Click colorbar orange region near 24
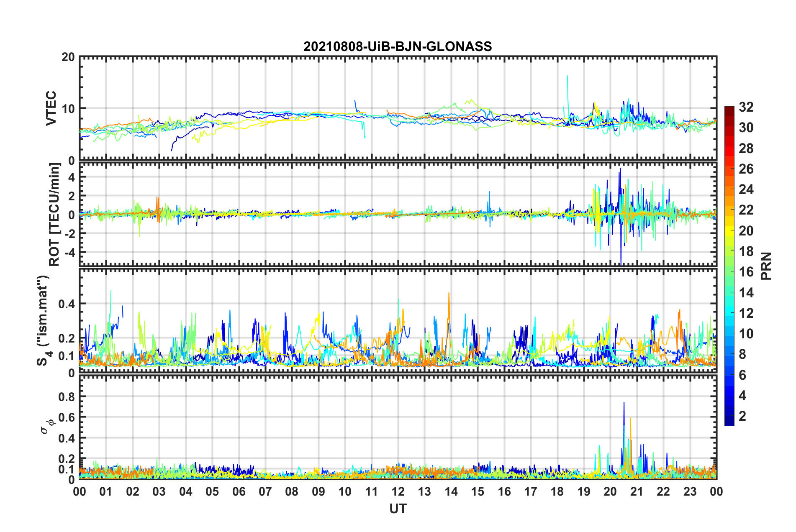This screenshot has height=532, width=796. point(729,190)
